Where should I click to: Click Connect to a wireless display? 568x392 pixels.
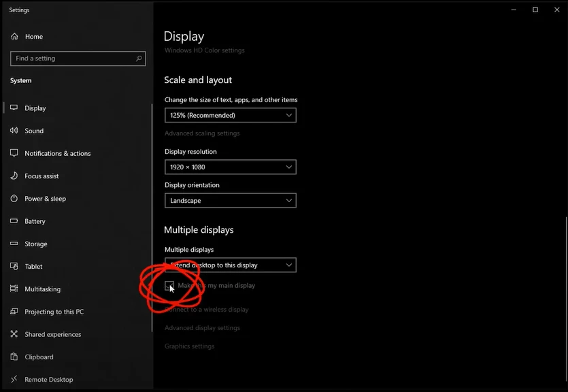click(207, 310)
